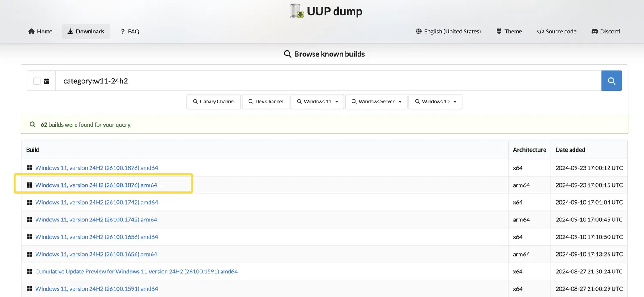Filter by Dev Channel button
Viewport: 644px width, 297px height.
tap(265, 102)
